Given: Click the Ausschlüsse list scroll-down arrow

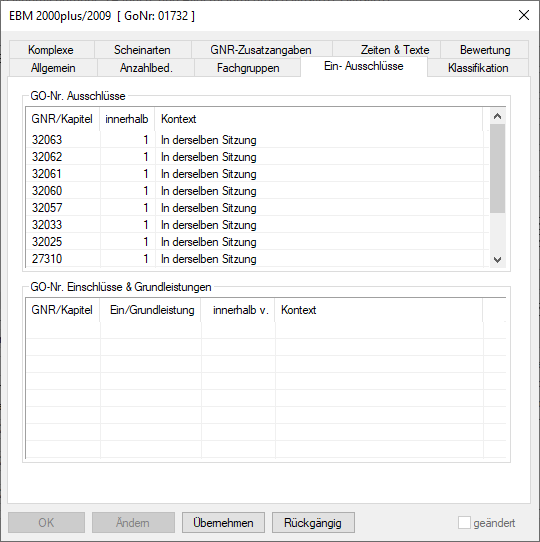Looking at the screenshot, I should (497, 259).
